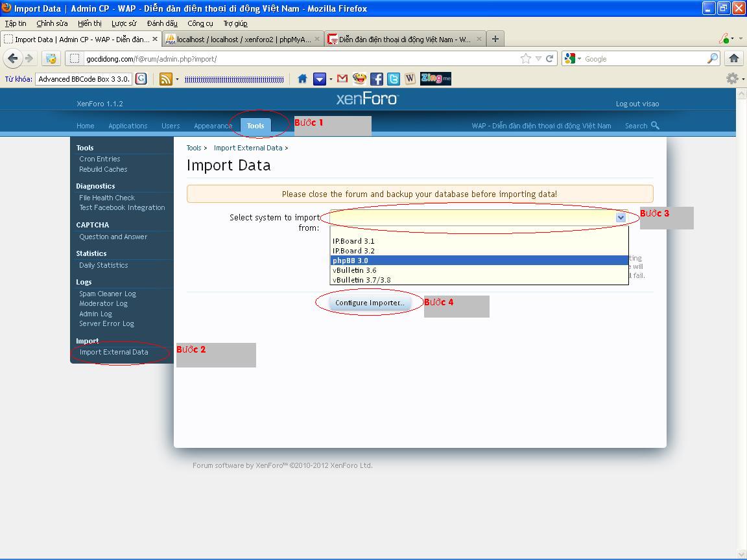This screenshot has width=747, height=560.
Task: Click the import system dropdown arrow
Action: (621, 218)
